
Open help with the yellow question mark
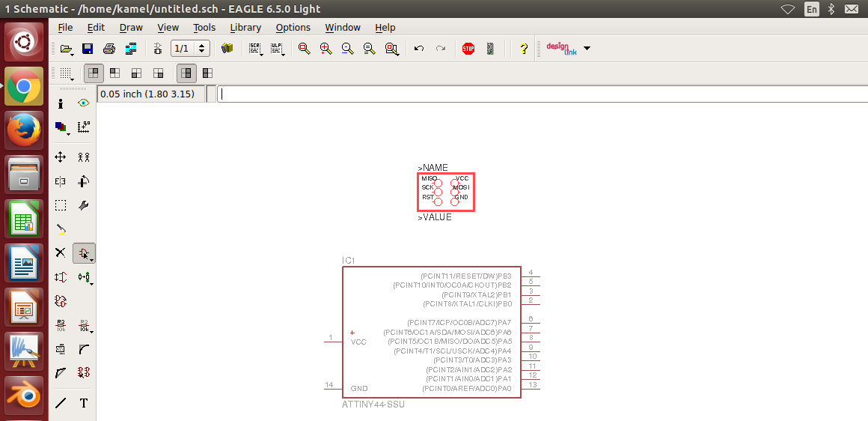(524, 49)
